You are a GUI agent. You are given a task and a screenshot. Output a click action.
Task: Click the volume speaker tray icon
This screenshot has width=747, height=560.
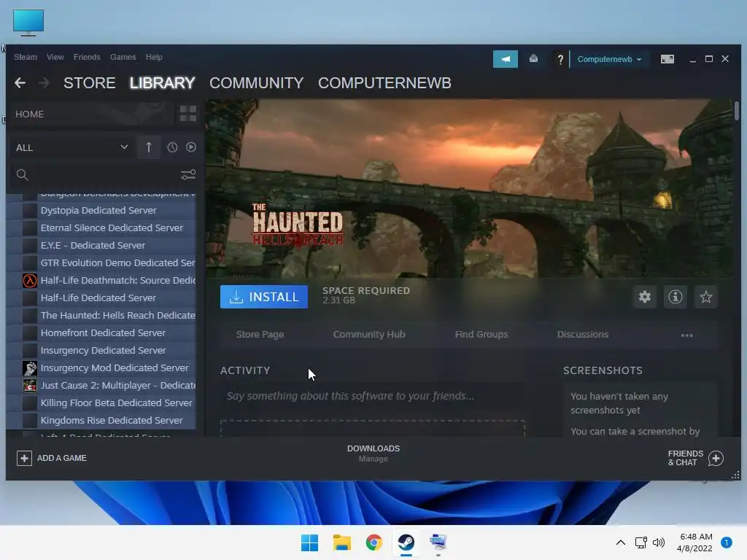point(659,542)
